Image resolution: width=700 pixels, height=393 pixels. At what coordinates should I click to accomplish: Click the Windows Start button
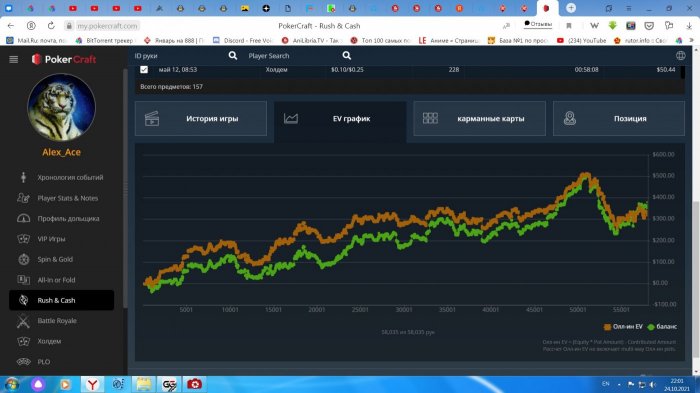pos(12,384)
